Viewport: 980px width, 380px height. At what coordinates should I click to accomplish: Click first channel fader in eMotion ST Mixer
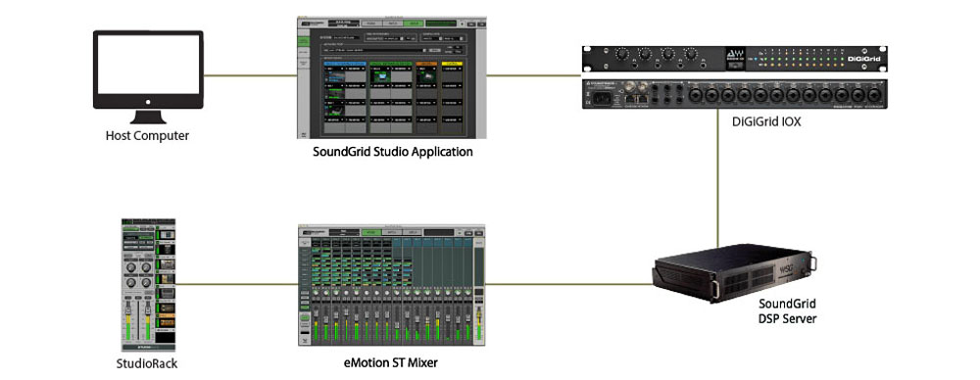(317, 312)
